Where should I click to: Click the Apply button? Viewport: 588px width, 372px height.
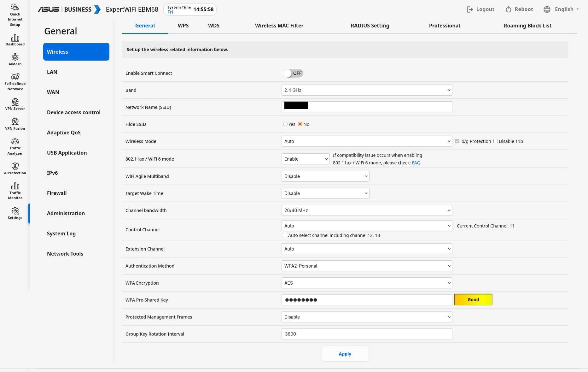pos(345,354)
